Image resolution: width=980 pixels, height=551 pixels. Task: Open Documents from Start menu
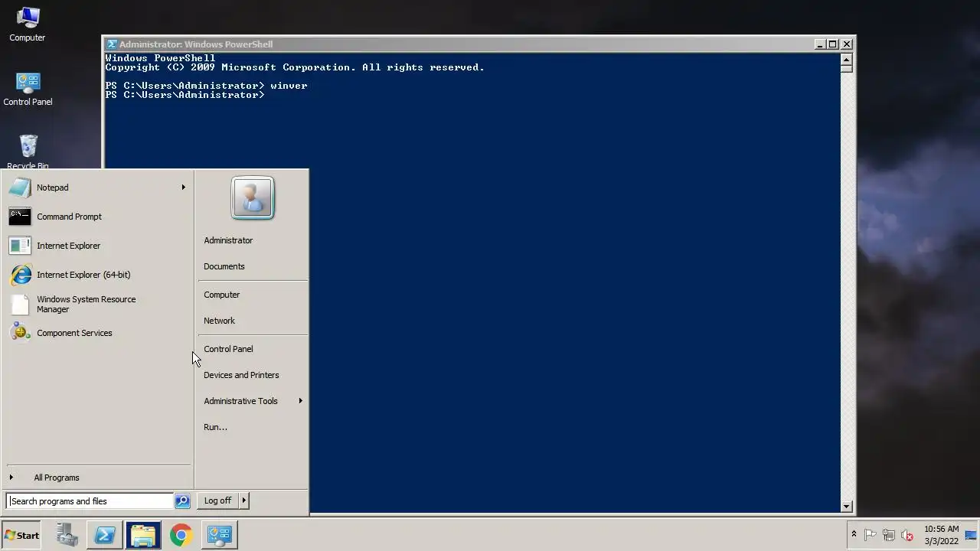[x=253, y=266]
